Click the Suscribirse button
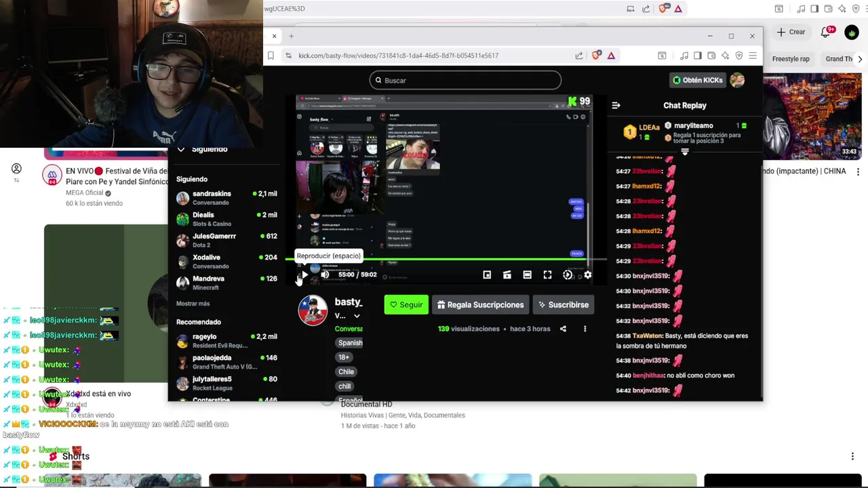 [x=564, y=305]
